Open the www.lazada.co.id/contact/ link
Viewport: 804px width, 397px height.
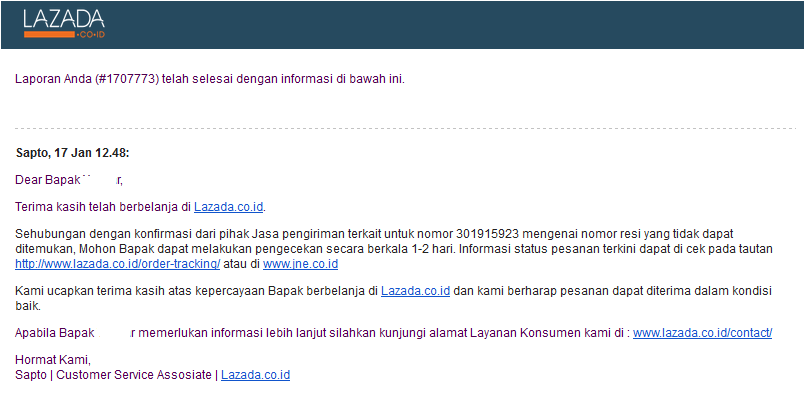click(702, 333)
